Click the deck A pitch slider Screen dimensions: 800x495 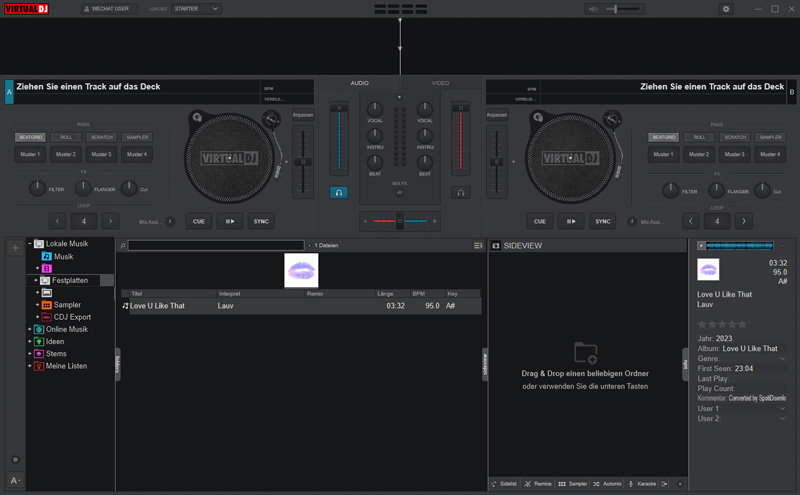303,162
